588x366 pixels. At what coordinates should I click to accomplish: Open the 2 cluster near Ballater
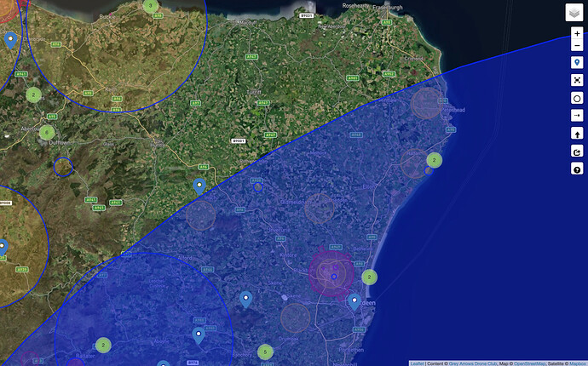pos(103,345)
